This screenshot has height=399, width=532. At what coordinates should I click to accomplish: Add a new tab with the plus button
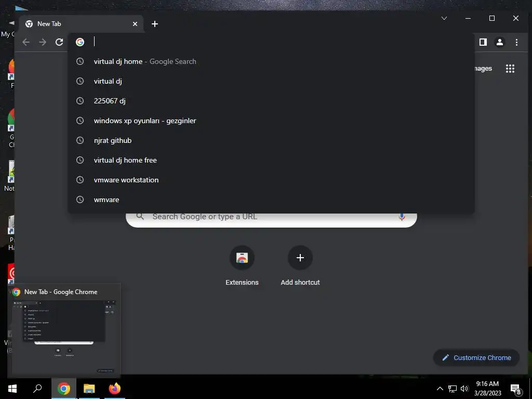coord(155,24)
